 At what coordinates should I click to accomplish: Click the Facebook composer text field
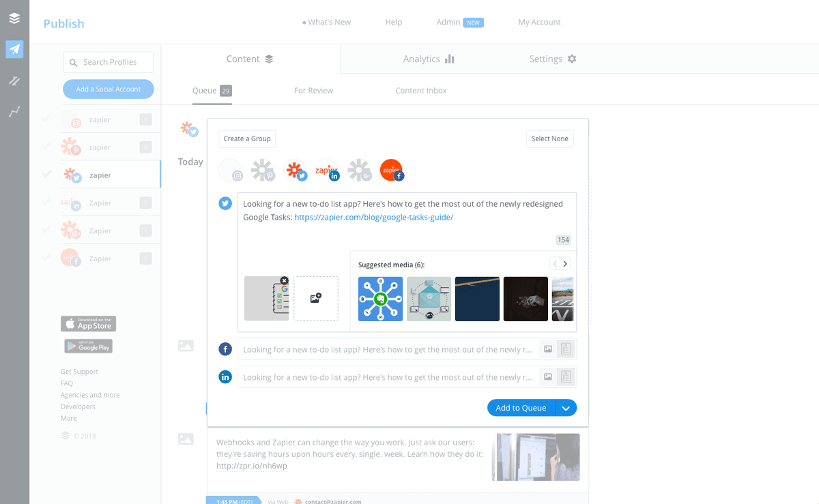388,349
